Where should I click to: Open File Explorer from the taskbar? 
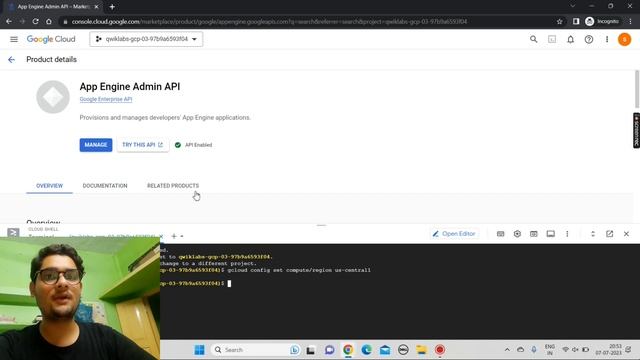pos(421,350)
